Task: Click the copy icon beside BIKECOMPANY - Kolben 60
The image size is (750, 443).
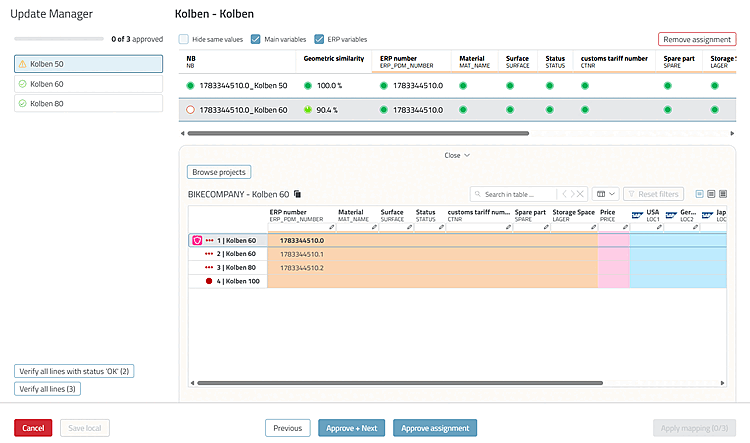Action: pyautogui.click(x=298, y=194)
